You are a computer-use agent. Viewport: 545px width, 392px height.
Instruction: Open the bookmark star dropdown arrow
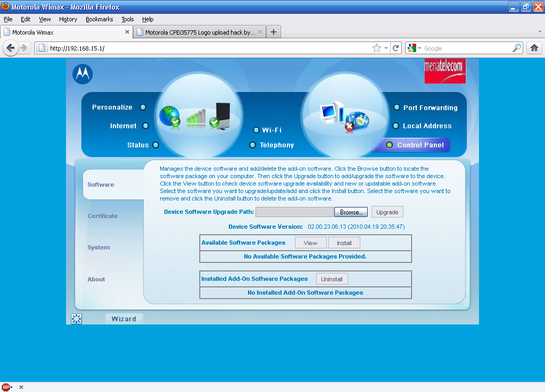click(386, 48)
